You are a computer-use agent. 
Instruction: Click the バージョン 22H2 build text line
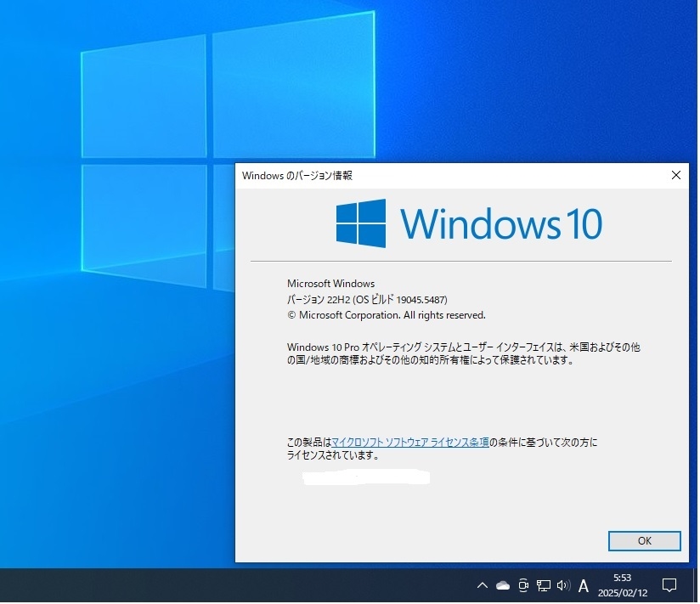point(368,301)
